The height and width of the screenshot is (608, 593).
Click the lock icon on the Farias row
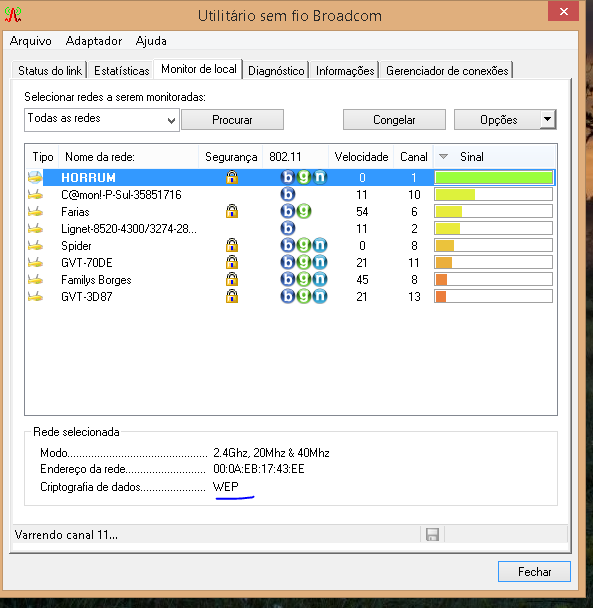(232, 211)
